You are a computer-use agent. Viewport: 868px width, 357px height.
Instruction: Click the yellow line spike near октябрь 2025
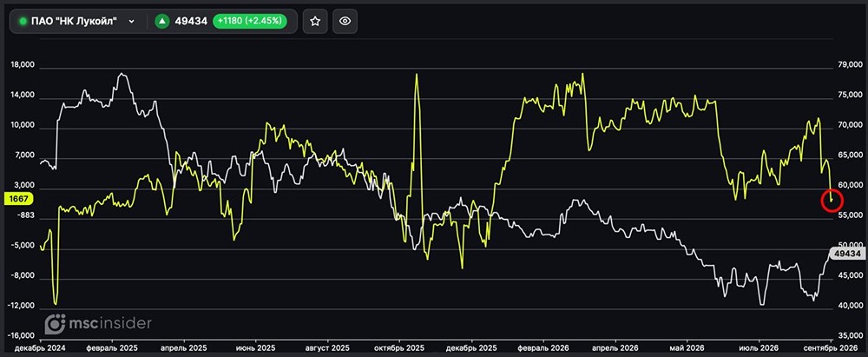coord(417,76)
